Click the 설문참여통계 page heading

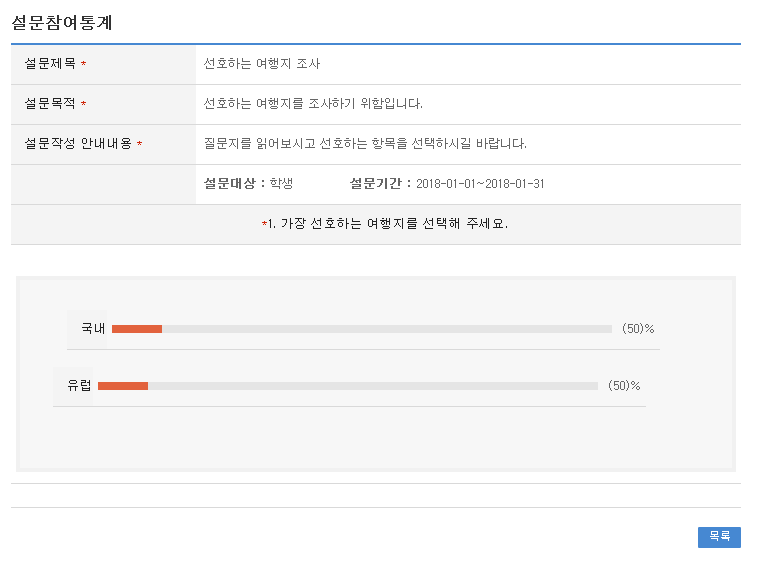click(61, 23)
